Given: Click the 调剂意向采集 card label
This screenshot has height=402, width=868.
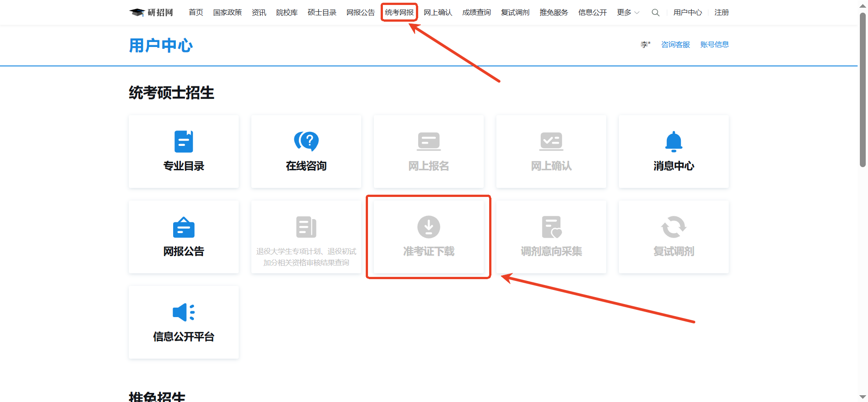Looking at the screenshot, I should tap(551, 251).
